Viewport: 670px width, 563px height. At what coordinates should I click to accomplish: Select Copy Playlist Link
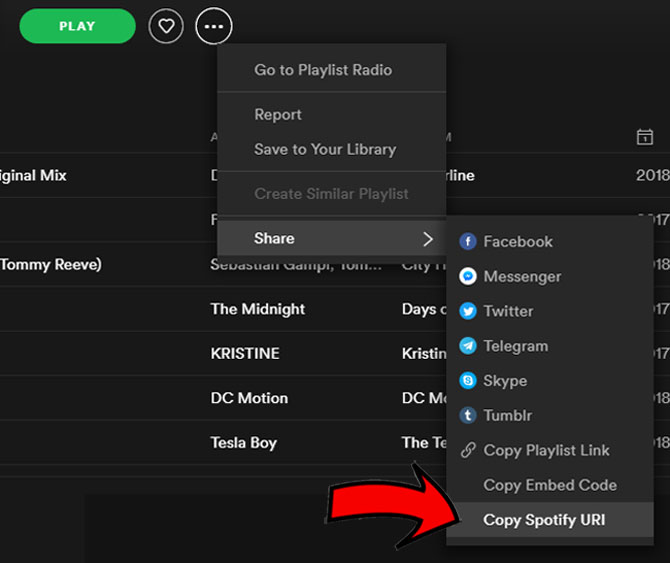546,450
